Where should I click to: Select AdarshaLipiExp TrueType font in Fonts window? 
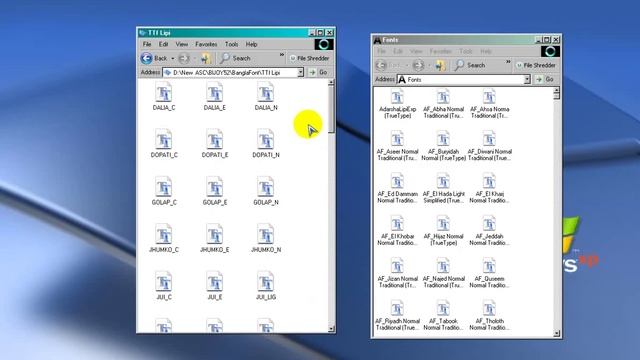click(x=397, y=104)
